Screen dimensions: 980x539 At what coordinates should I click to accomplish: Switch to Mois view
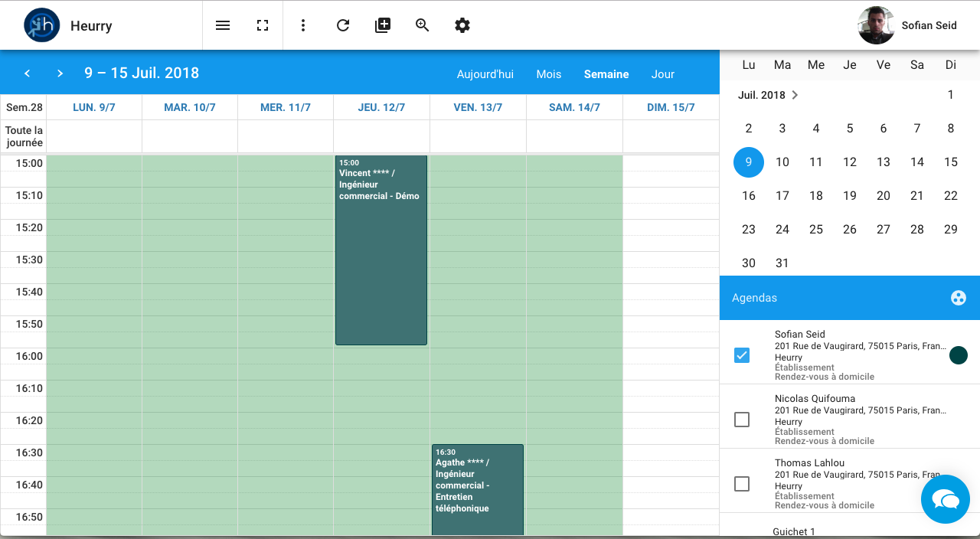click(x=549, y=74)
